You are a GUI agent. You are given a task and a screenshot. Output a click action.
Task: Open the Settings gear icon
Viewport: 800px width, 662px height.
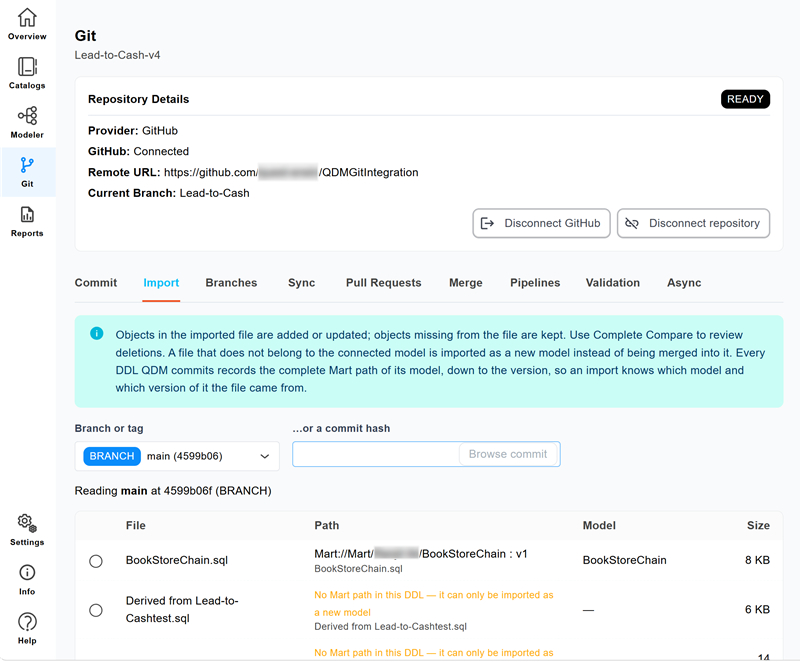(x=27, y=523)
